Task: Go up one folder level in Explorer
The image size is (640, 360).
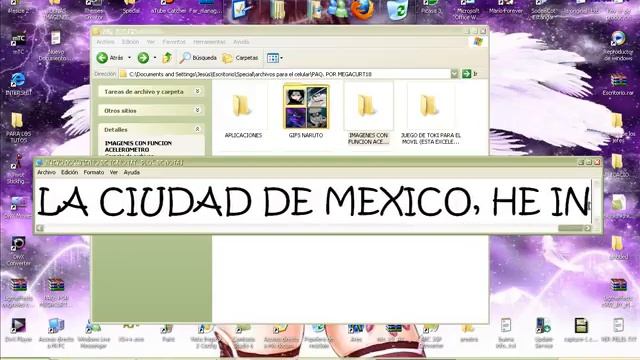Action: (167, 58)
